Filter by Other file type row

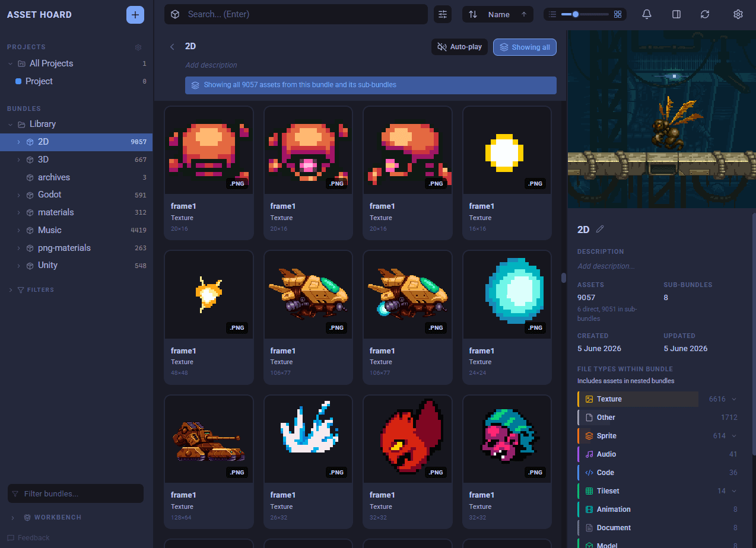pos(658,418)
